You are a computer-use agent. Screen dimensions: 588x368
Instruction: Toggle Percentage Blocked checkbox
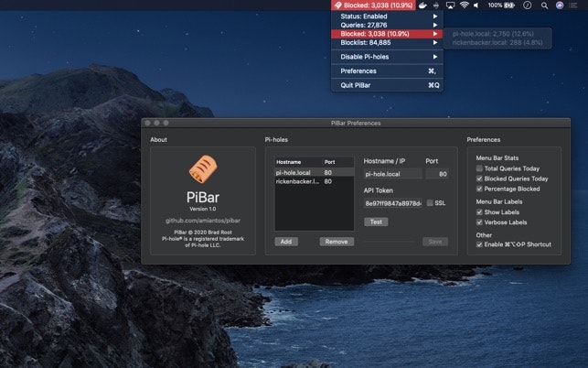pyautogui.click(x=479, y=189)
